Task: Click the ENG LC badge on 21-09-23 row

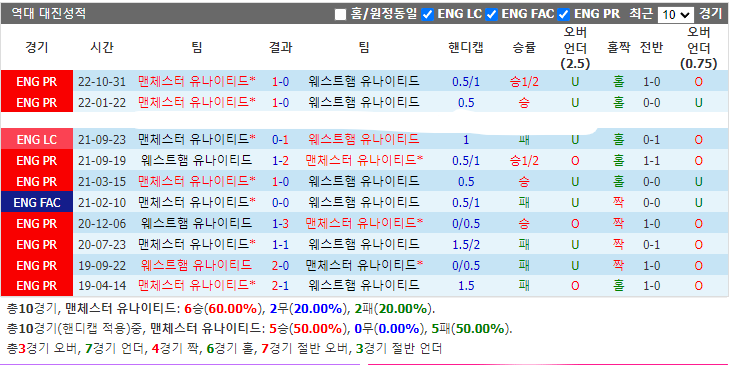Action: point(37,139)
